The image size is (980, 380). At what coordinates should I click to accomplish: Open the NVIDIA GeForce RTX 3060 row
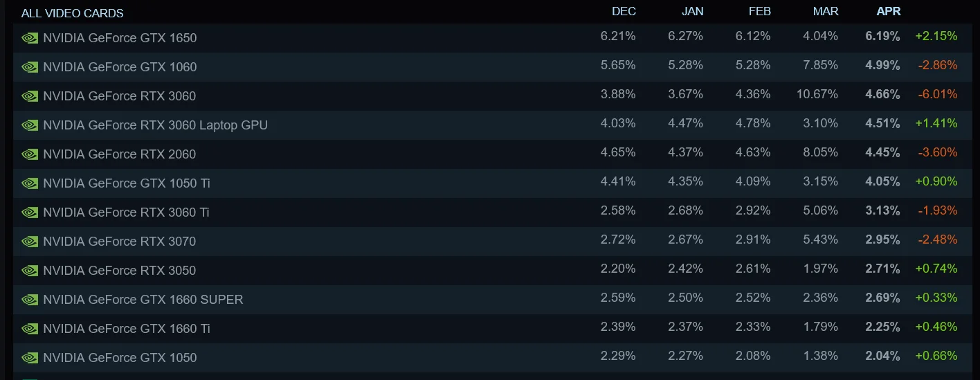click(492, 96)
